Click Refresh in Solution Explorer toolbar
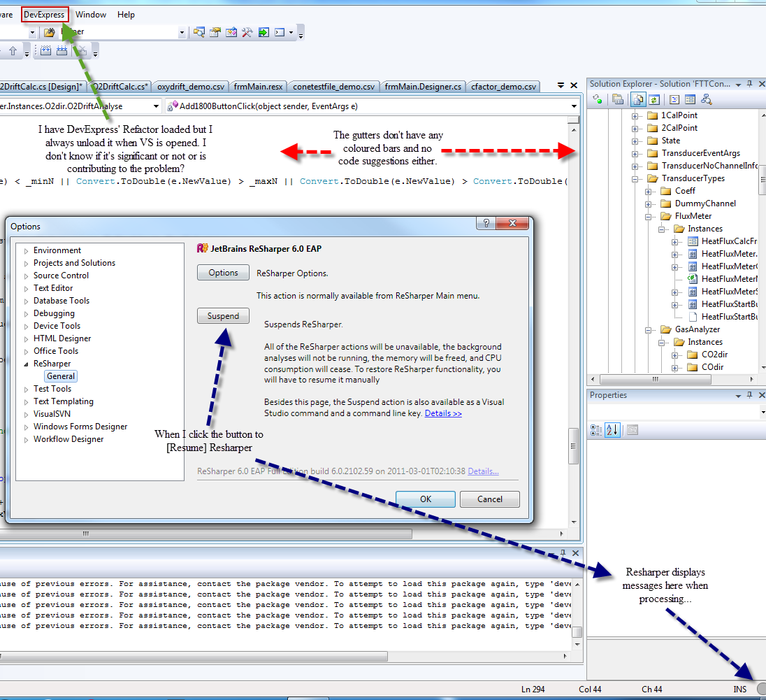The width and height of the screenshot is (766, 700). click(654, 100)
